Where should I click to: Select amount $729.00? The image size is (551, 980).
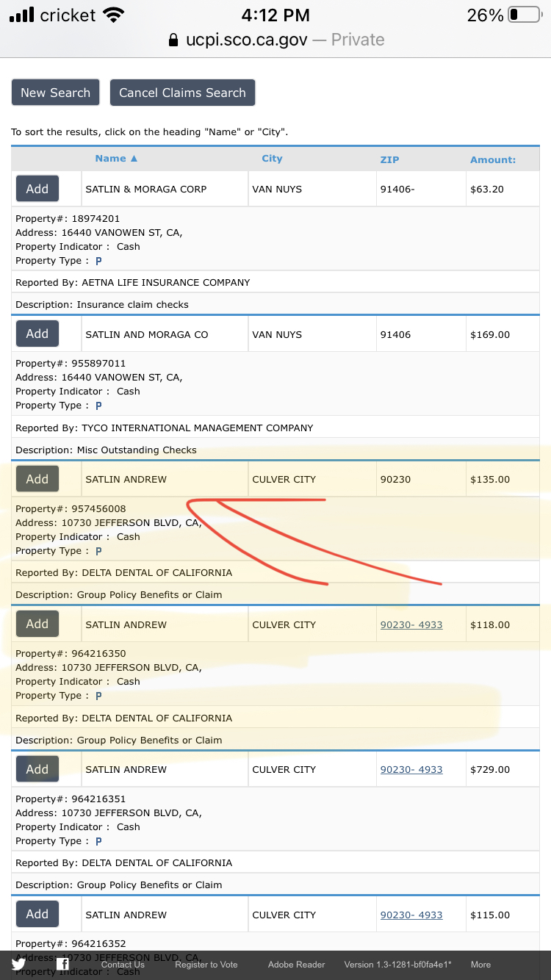(x=490, y=769)
